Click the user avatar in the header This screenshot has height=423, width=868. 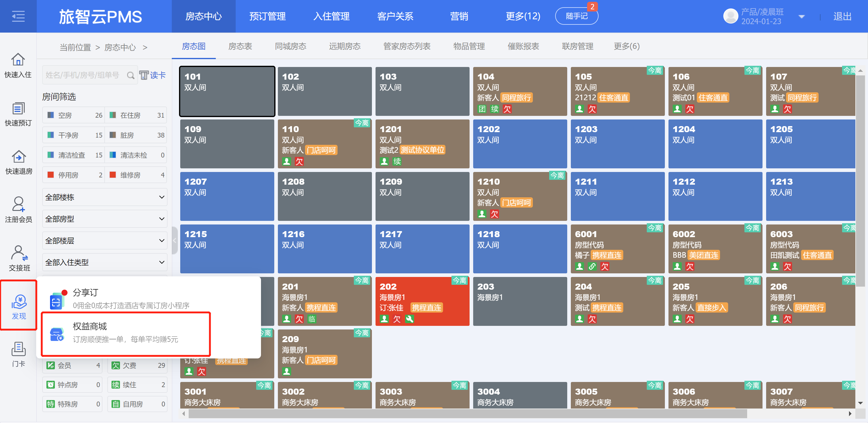click(730, 16)
